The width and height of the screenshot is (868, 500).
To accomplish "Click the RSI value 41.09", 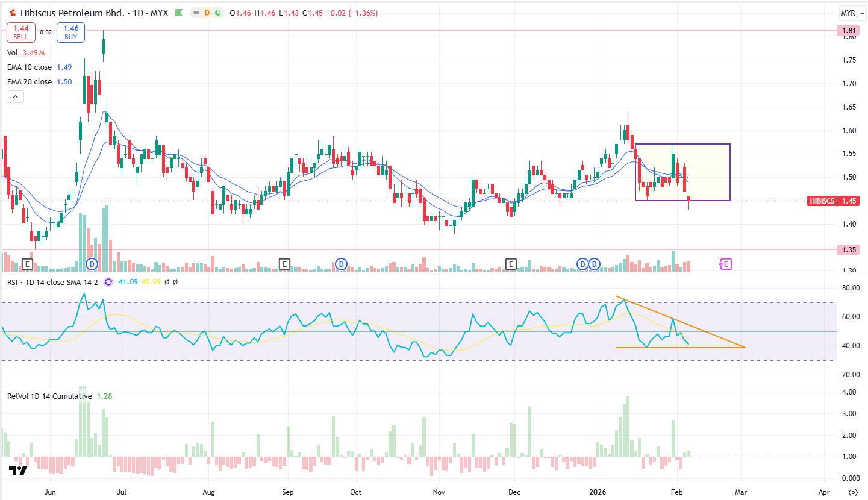I will [127, 281].
